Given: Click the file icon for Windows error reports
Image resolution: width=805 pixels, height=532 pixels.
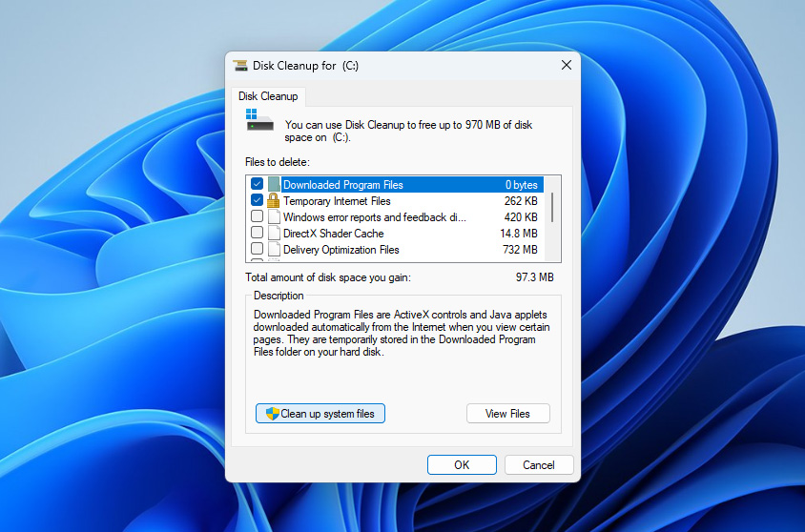Looking at the screenshot, I should coord(274,217).
